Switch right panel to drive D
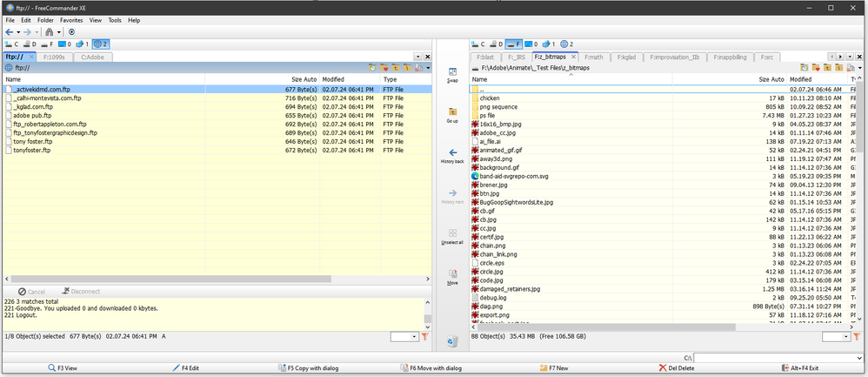The image size is (868, 377). [497, 44]
